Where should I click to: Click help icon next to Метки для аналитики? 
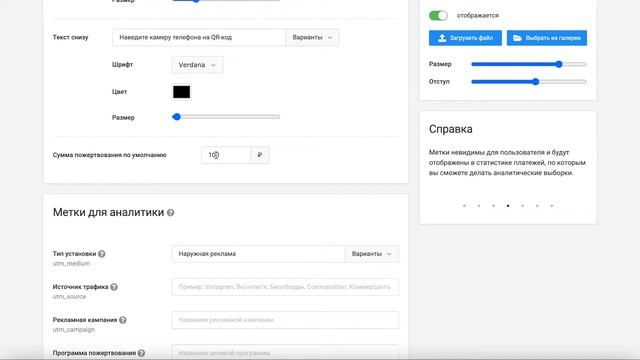pos(171,213)
